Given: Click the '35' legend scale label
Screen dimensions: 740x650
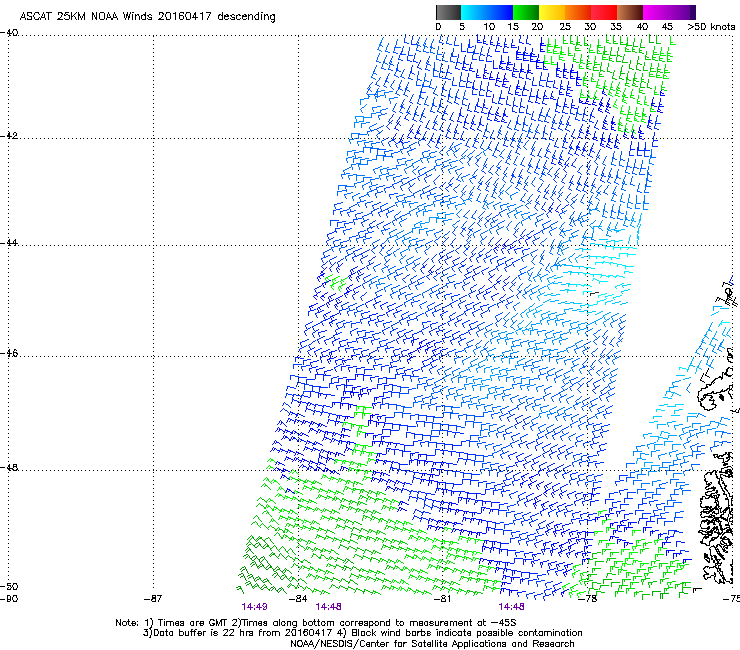Looking at the screenshot, I should pyautogui.click(x=616, y=27).
